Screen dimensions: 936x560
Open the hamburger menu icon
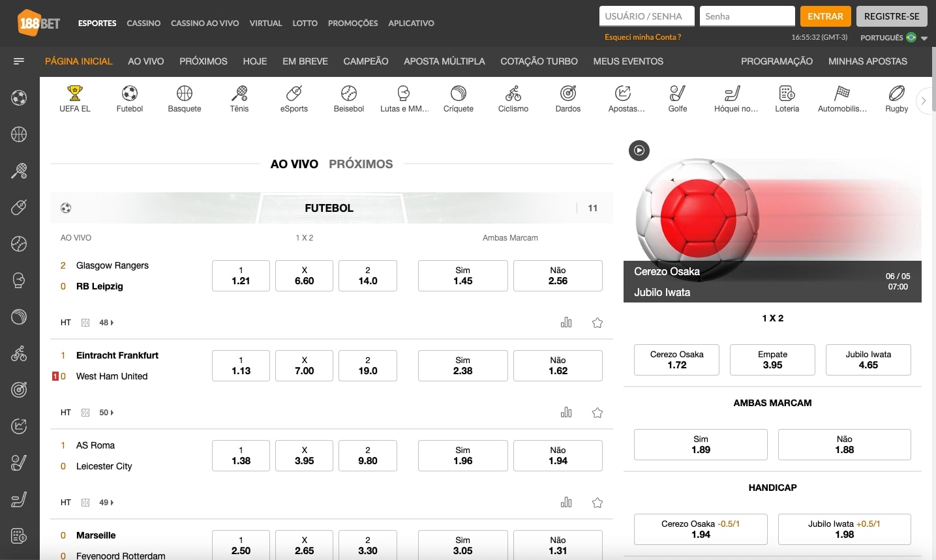tap(19, 61)
